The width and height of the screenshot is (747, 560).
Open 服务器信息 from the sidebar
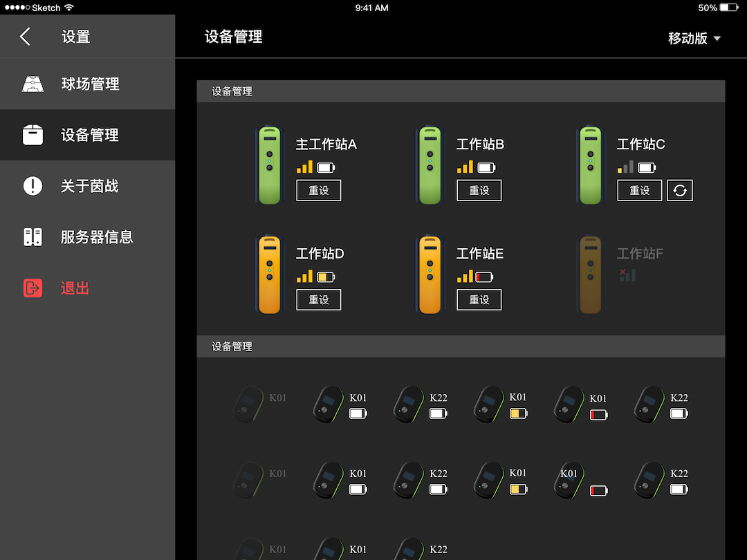(97, 237)
